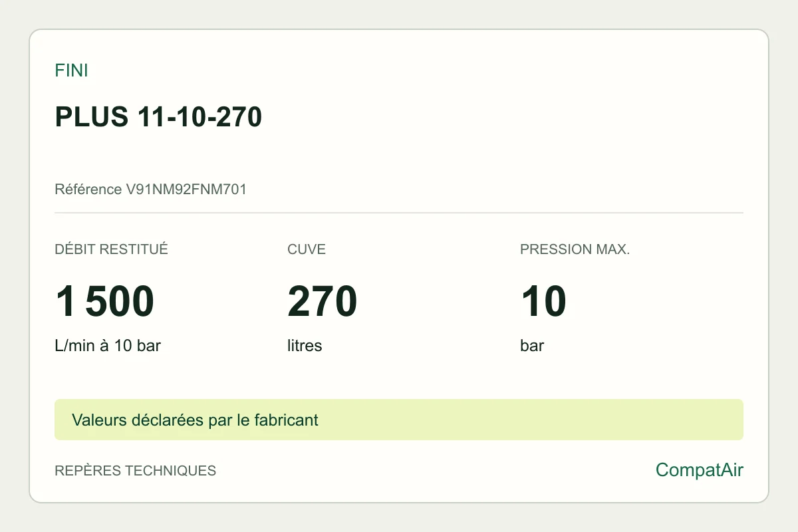Click the L/min à 10 bar unit
This screenshot has height=532, width=798.
point(108,346)
